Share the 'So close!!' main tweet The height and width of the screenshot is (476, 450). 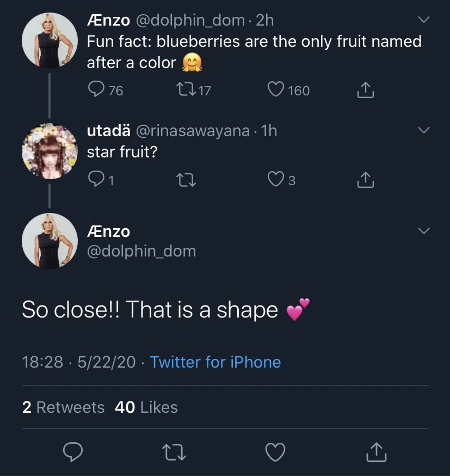[377, 452]
